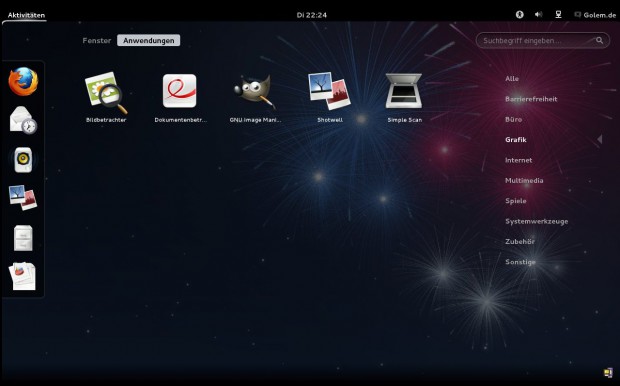Image resolution: width=620 pixels, height=386 pixels.
Task: Click the search magnifier icon
Action: coord(599,40)
